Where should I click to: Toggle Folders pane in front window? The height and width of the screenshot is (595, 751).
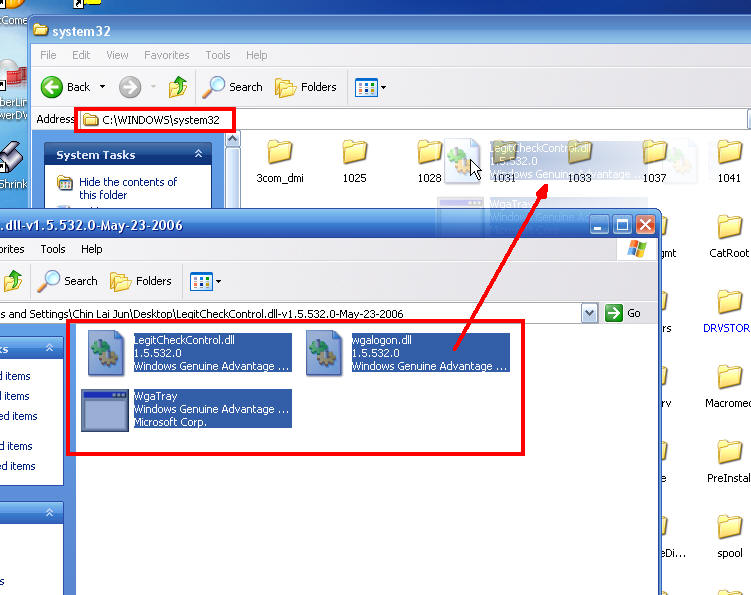[x=141, y=281]
